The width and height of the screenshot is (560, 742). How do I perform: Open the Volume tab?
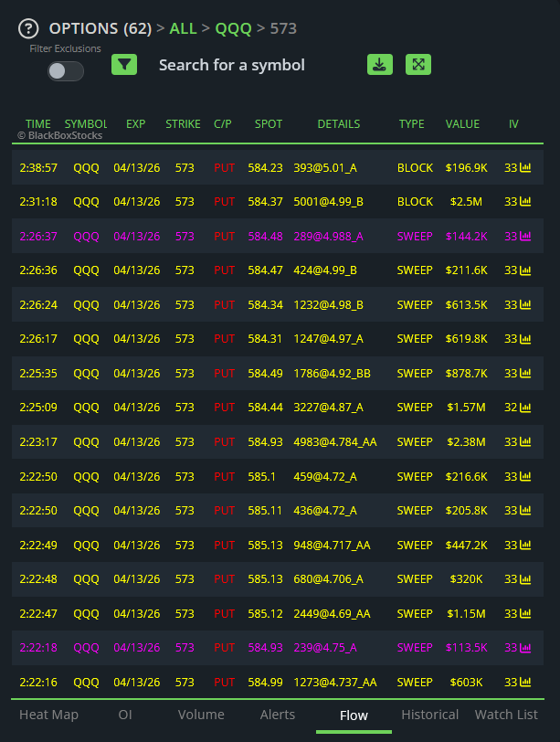coord(201,715)
